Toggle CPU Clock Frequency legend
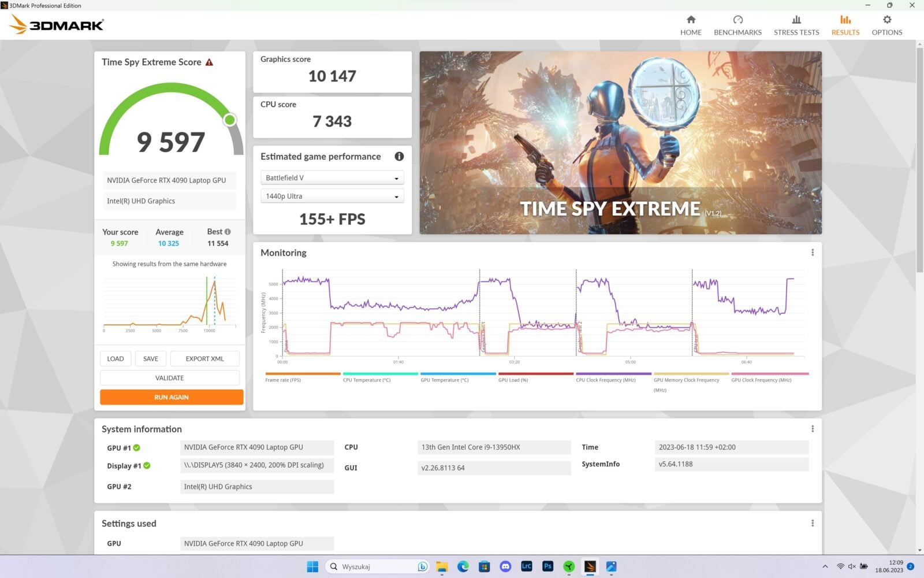924x578 pixels. tap(613, 377)
